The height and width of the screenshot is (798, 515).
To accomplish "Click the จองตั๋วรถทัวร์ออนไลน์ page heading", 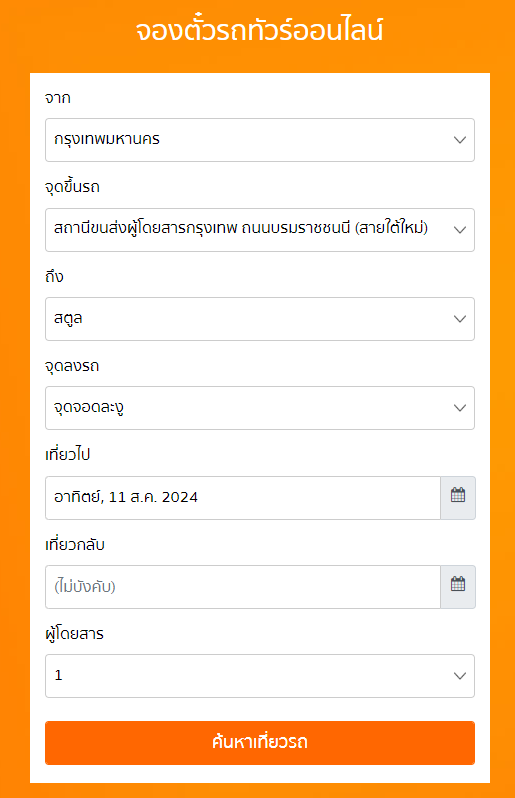I will tap(260, 31).
